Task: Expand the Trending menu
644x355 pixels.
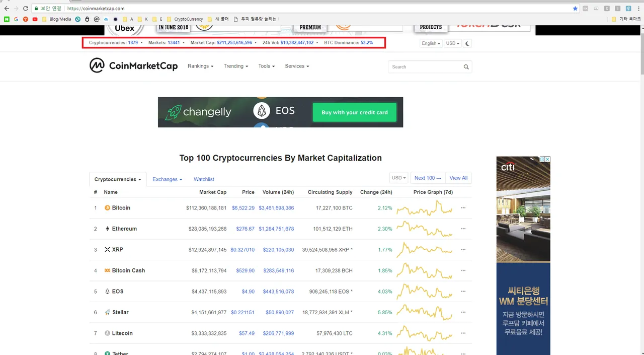Action: point(236,66)
